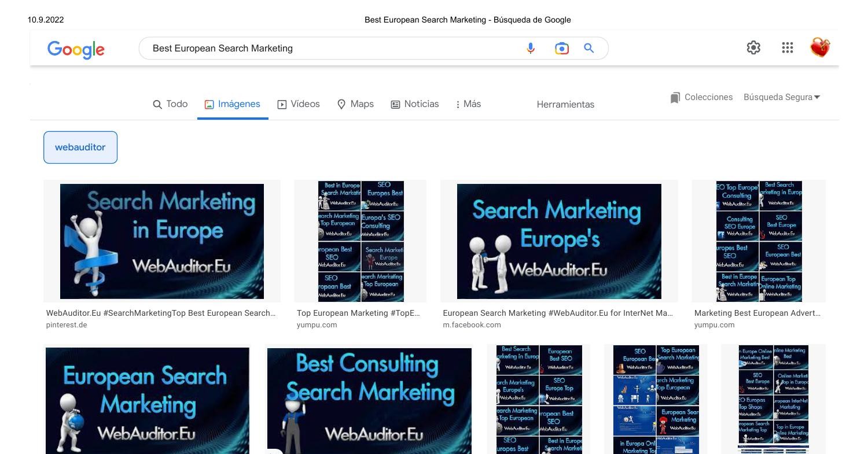Click the map pin icon beside Maps
This screenshot has width=868, height=454.
(x=341, y=104)
